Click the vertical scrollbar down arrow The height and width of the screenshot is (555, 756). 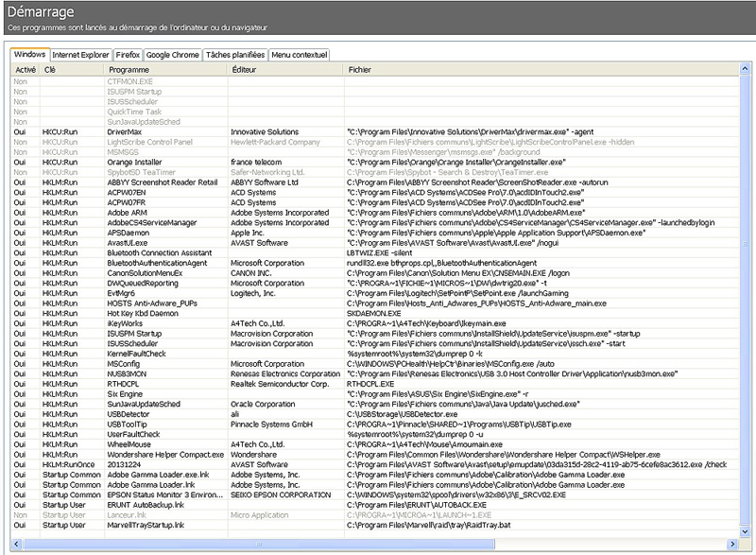[745, 531]
